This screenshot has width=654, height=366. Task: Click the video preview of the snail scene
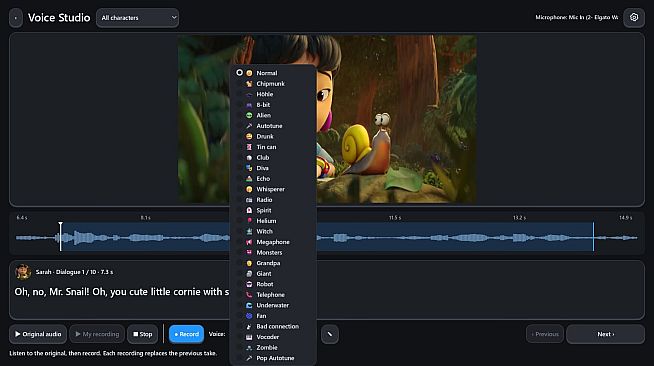327,119
